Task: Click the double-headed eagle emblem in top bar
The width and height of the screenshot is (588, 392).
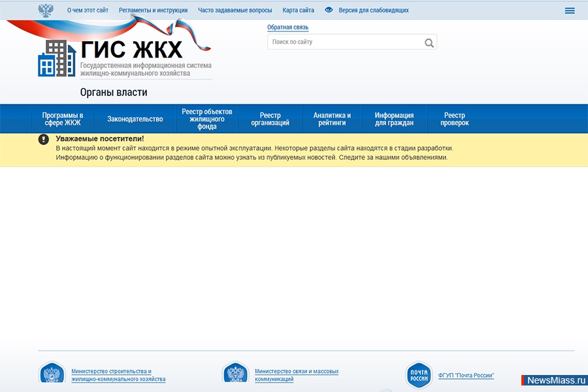Action: [x=46, y=10]
